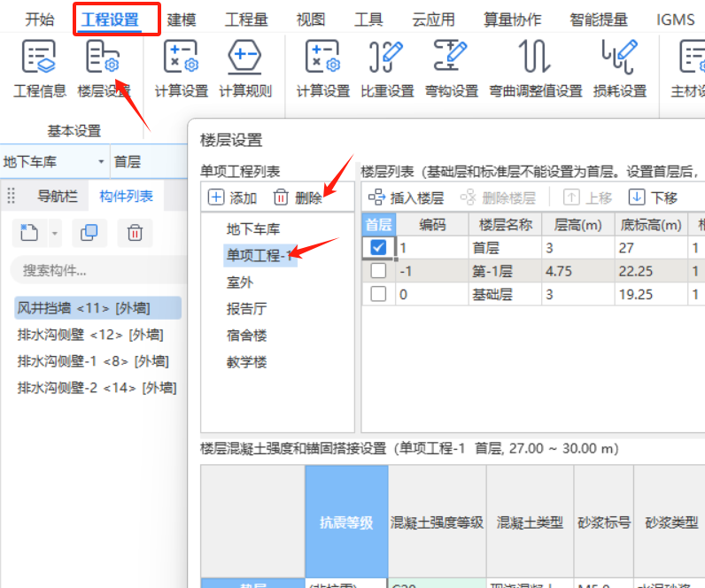Click the 搜索构件 search field
This screenshot has width=705, height=588.
pos(99,270)
